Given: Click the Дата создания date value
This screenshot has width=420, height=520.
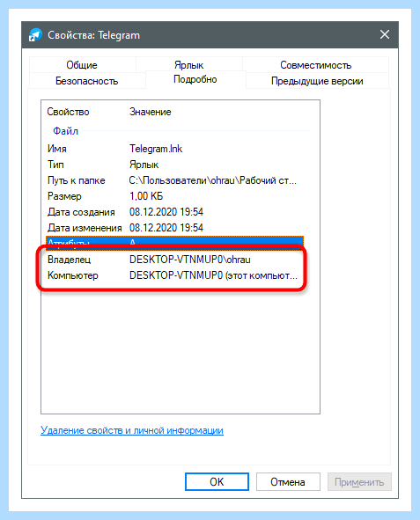Looking at the screenshot, I should coord(166,212).
